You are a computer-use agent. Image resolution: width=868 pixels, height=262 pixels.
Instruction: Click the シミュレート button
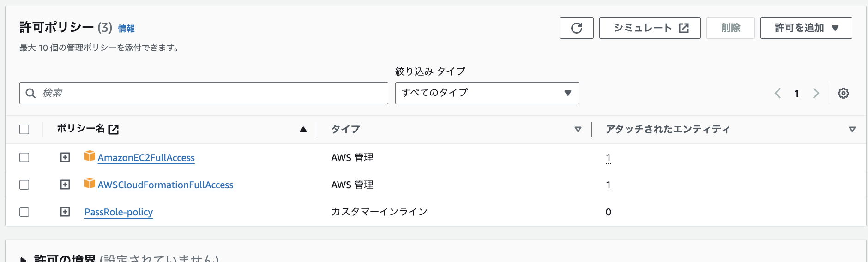pos(650,28)
